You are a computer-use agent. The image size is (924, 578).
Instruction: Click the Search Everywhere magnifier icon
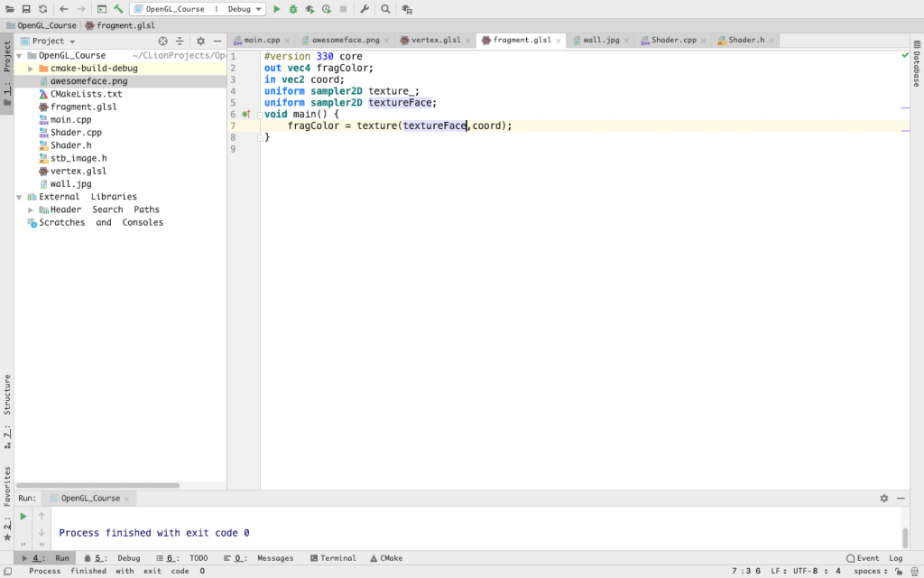(x=385, y=9)
